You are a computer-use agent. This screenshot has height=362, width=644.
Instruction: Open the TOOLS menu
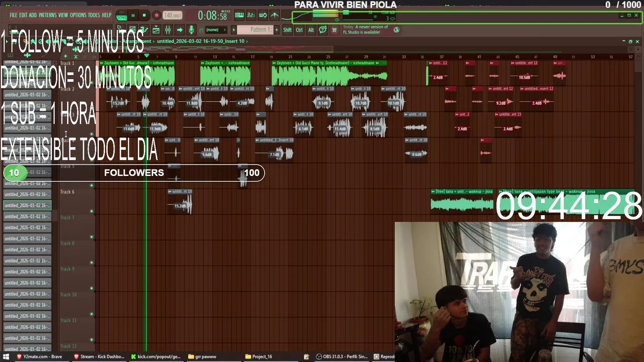(x=94, y=15)
